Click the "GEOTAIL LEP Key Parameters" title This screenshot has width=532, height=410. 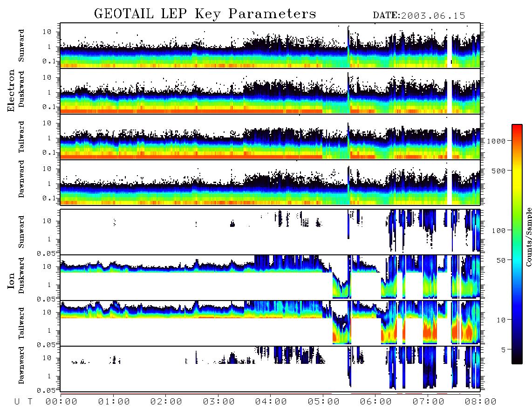tap(205, 14)
